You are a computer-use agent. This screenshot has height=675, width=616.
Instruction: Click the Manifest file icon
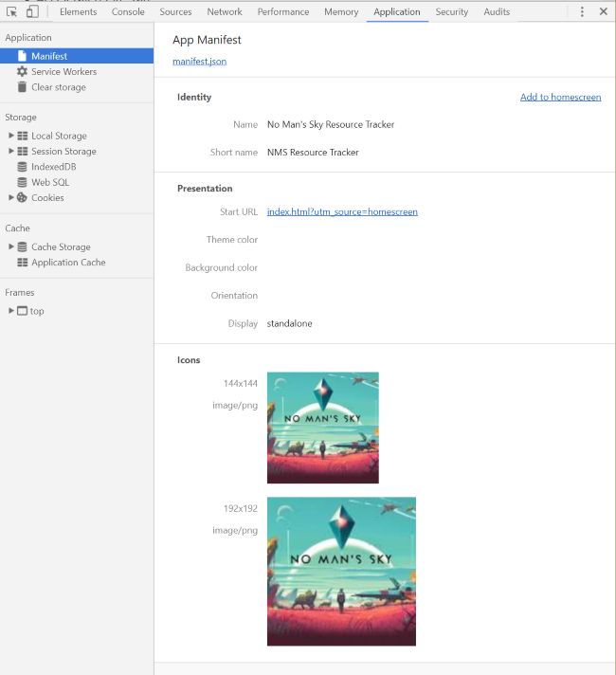coord(22,56)
